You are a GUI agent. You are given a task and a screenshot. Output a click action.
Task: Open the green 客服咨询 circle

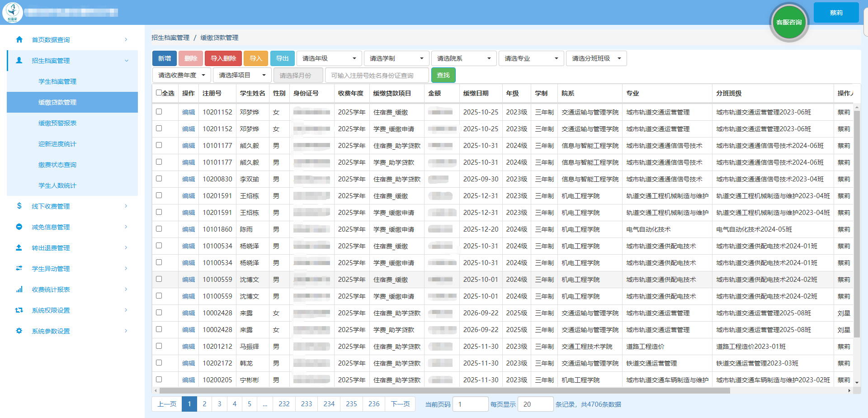click(x=789, y=22)
